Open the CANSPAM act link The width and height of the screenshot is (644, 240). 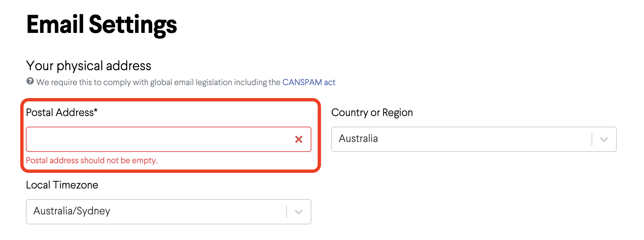pos(309,82)
